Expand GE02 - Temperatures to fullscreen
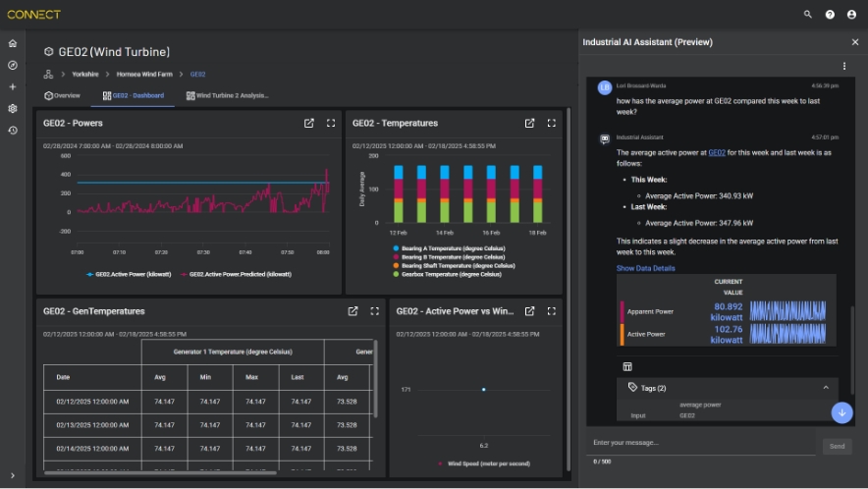Screen dimensions: 868x489 [x=552, y=123]
